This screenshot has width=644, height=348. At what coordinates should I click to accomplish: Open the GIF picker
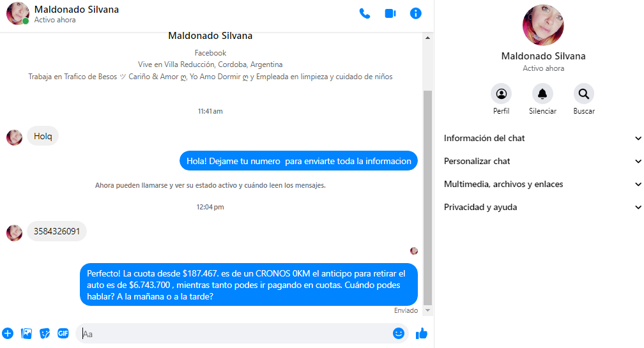[63, 333]
